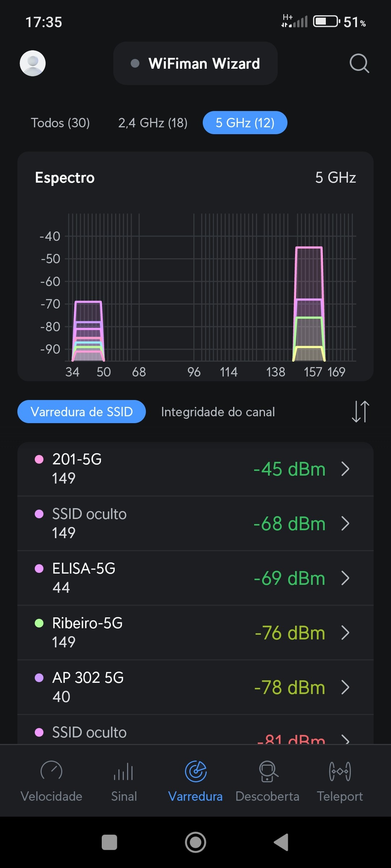Open the user profile avatar

pos(33,63)
